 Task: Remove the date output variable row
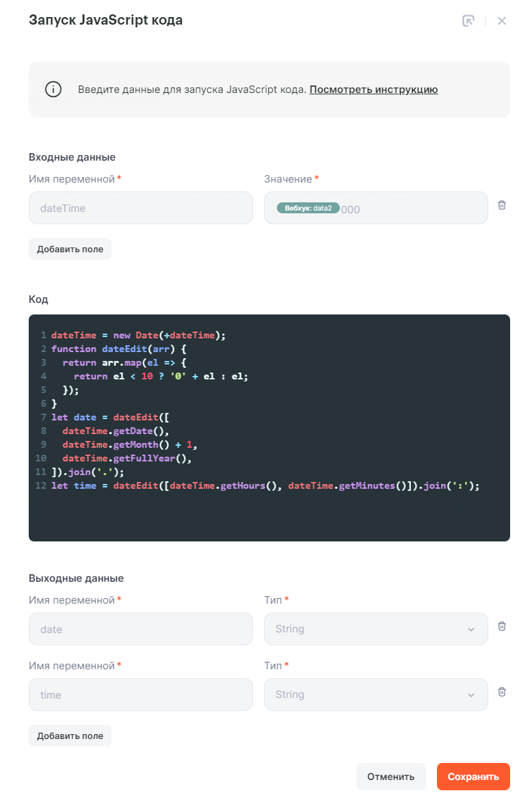(x=502, y=626)
